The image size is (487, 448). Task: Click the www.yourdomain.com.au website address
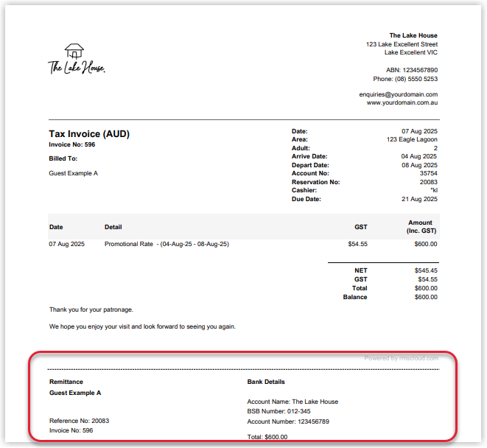402,102
